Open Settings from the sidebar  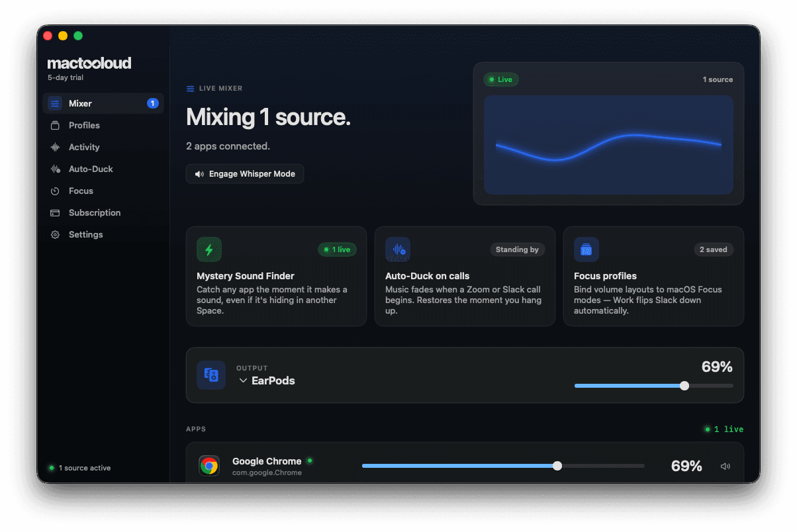[103, 234]
